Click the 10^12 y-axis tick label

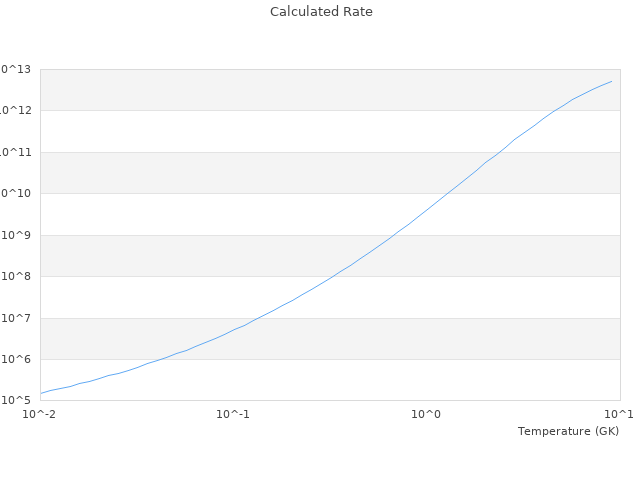click(x=16, y=110)
